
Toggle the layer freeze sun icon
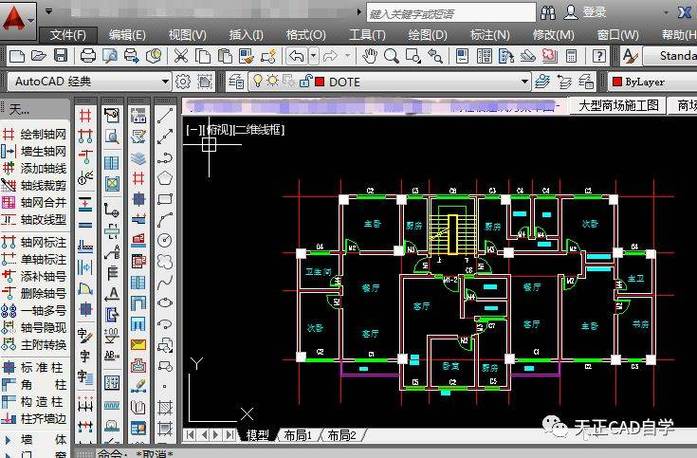click(274, 82)
